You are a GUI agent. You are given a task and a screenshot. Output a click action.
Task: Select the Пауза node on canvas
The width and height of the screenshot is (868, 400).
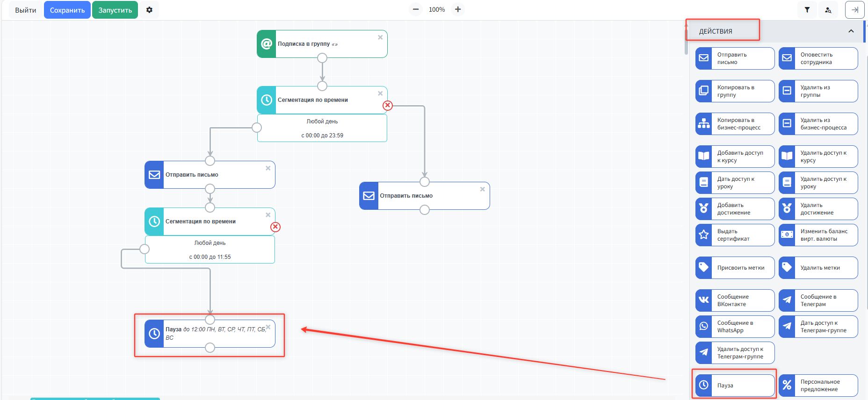point(215,334)
